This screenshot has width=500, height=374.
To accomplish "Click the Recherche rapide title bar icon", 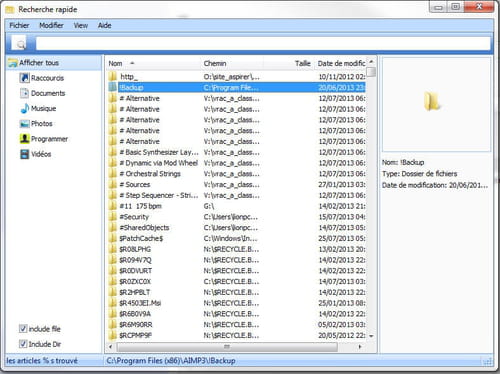I will 10,10.
